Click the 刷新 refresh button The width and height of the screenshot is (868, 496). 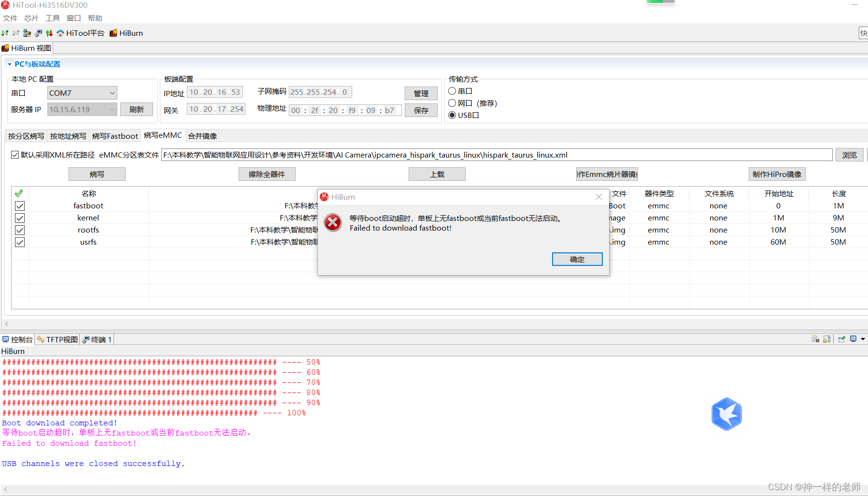[x=137, y=109]
